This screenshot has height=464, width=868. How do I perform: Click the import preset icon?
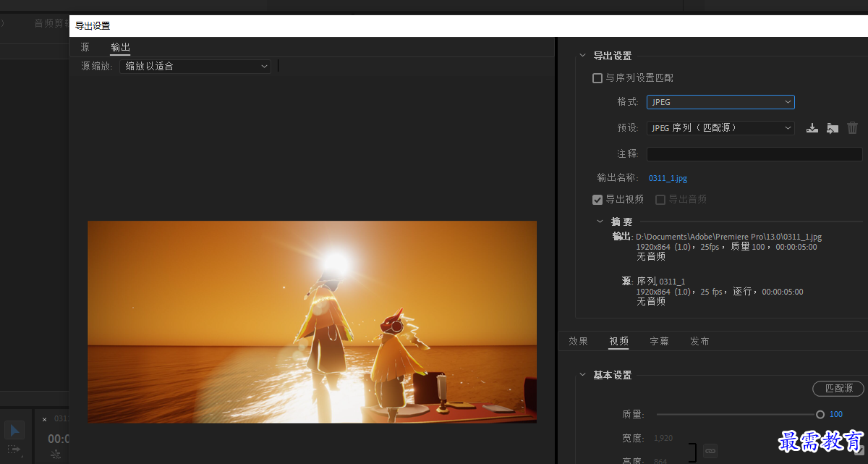(833, 128)
